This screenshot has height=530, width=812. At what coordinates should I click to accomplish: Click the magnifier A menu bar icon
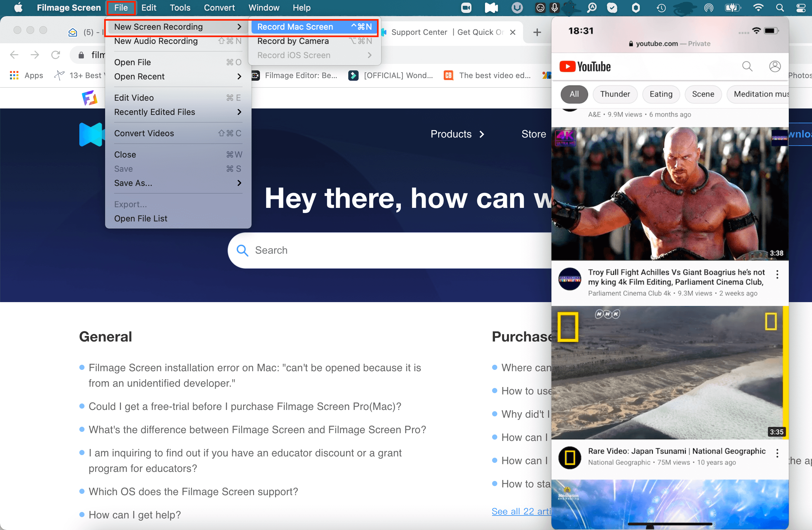tap(592, 7)
